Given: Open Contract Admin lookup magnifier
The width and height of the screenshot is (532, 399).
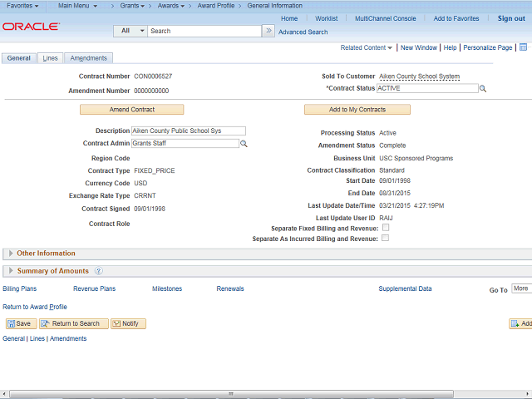Looking at the screenshot, I should pyautogui.click(x=244, y=144).
